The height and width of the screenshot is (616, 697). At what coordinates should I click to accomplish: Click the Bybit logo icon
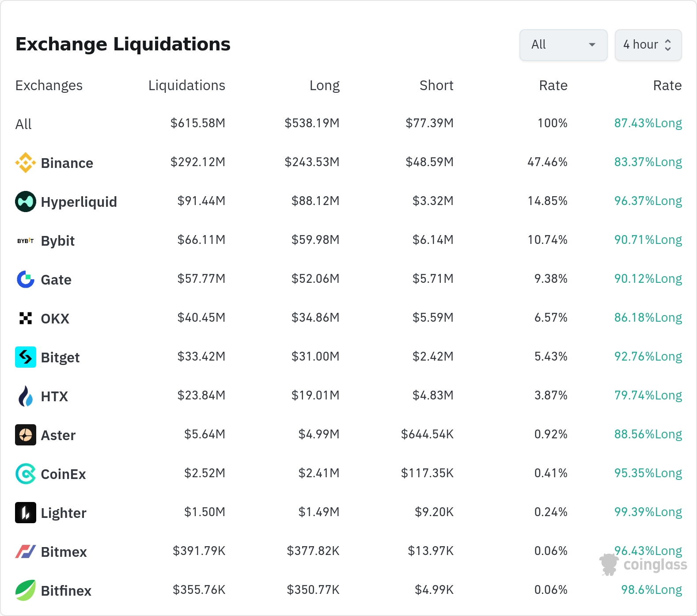tap(26, 241)
